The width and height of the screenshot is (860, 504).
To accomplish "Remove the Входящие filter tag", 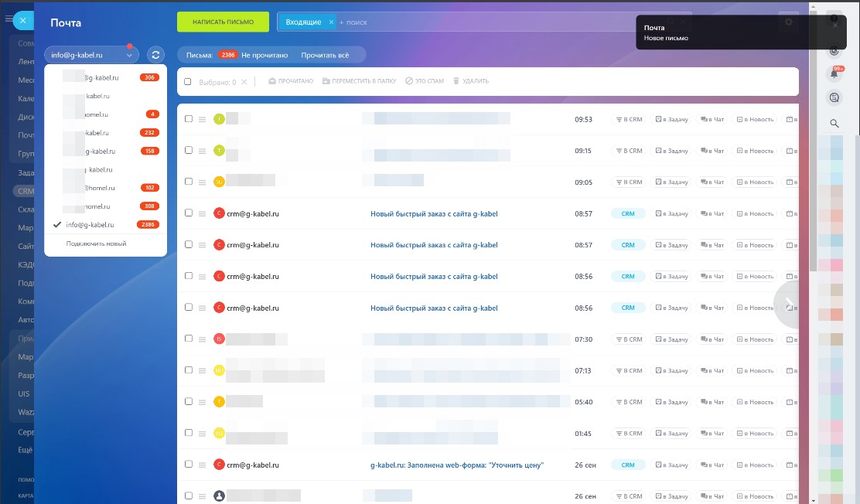I will point(331,22).
